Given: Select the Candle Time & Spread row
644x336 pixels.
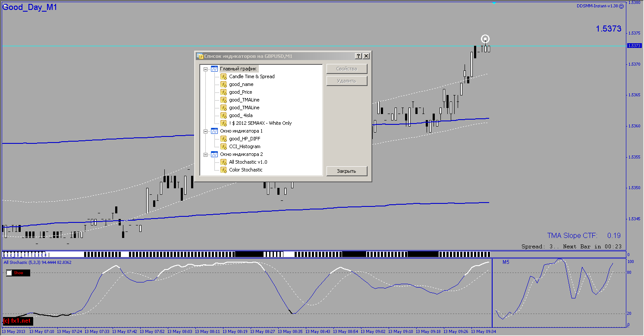Looking at the screenshot, I should [x=252, y=76].
